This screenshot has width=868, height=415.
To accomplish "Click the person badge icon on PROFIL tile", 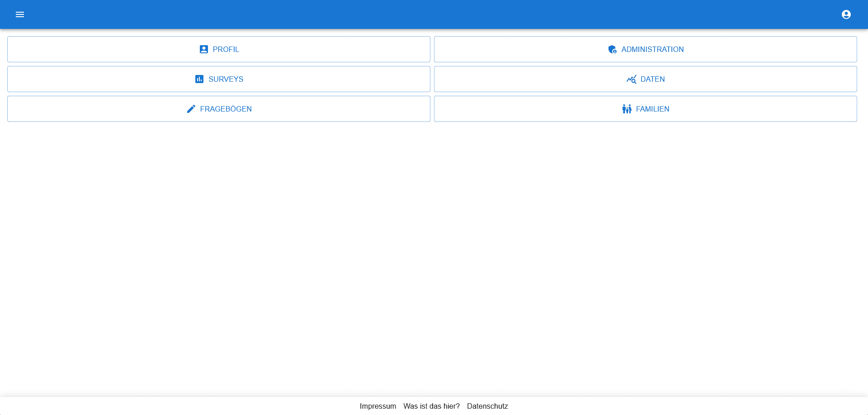I will tap(203, 49).
